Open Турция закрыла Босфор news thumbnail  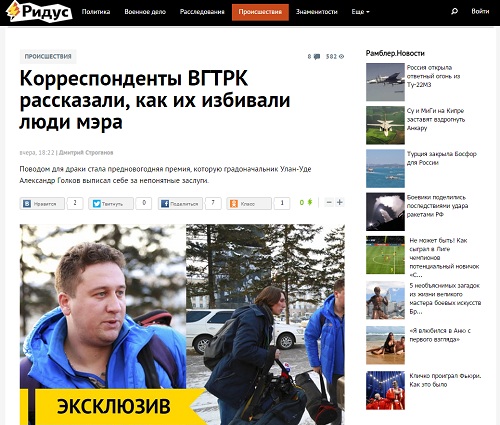385,168
